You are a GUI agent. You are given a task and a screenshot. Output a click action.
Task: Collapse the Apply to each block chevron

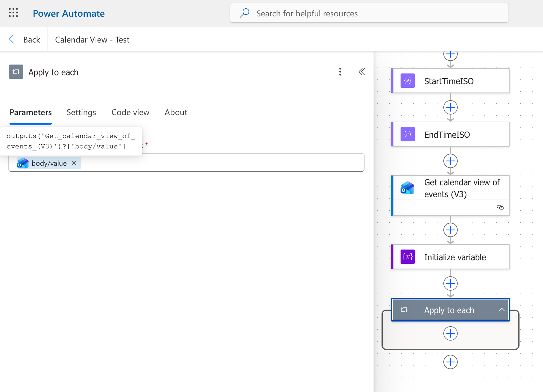pyautogui.click(x=502, y=310)
